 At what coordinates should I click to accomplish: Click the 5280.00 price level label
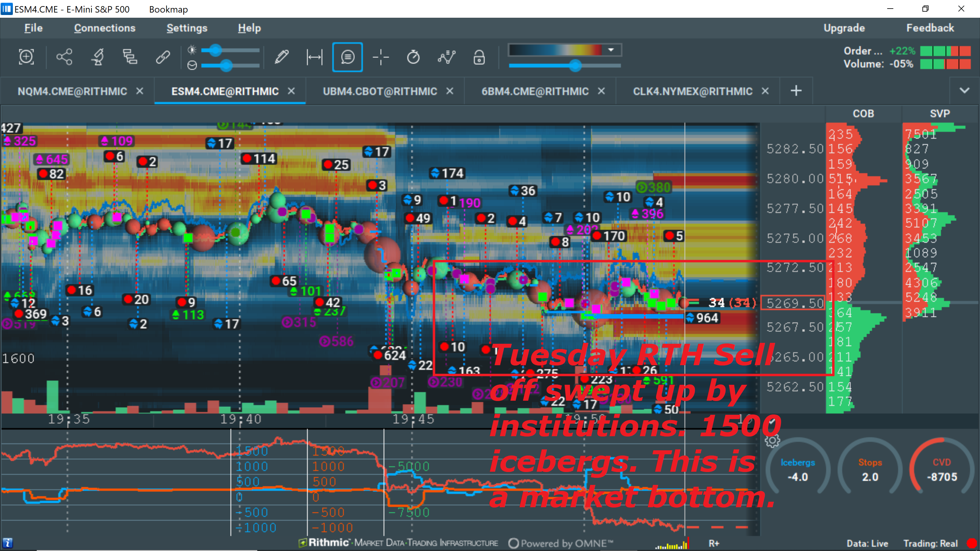(795, 179)
